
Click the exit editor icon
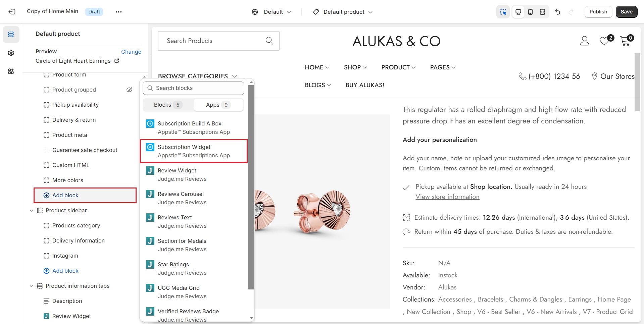(x=12, y=12)
